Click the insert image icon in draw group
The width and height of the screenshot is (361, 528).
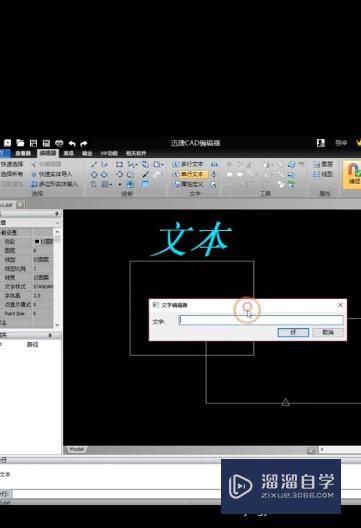(x=130, y=184)
